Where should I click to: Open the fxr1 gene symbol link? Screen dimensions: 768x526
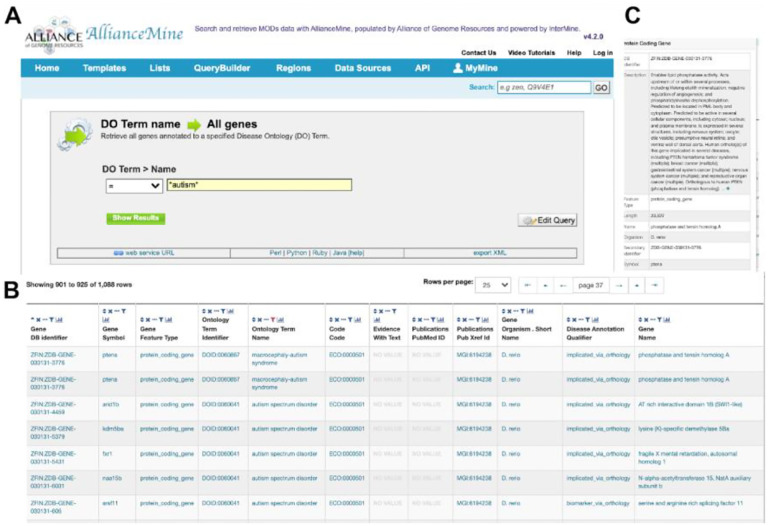107,454
